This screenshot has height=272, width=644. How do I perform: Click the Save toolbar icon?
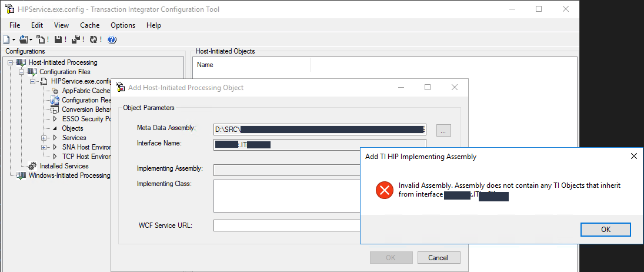(58, 39)
